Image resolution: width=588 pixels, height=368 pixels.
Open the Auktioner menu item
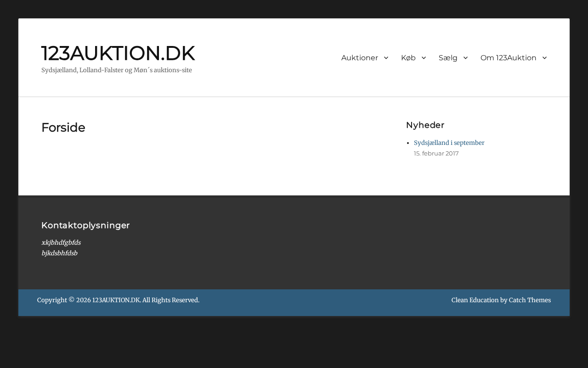click(x=360, y=58)
